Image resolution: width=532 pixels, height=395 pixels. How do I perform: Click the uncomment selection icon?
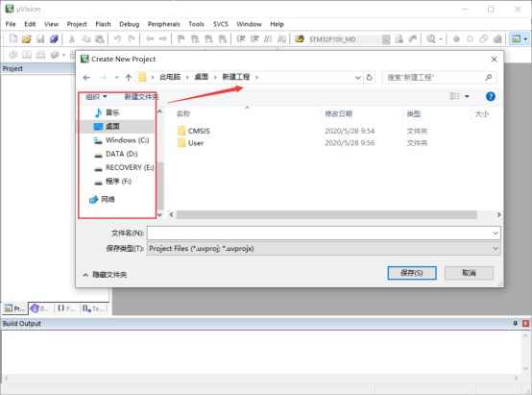(281, 39)
